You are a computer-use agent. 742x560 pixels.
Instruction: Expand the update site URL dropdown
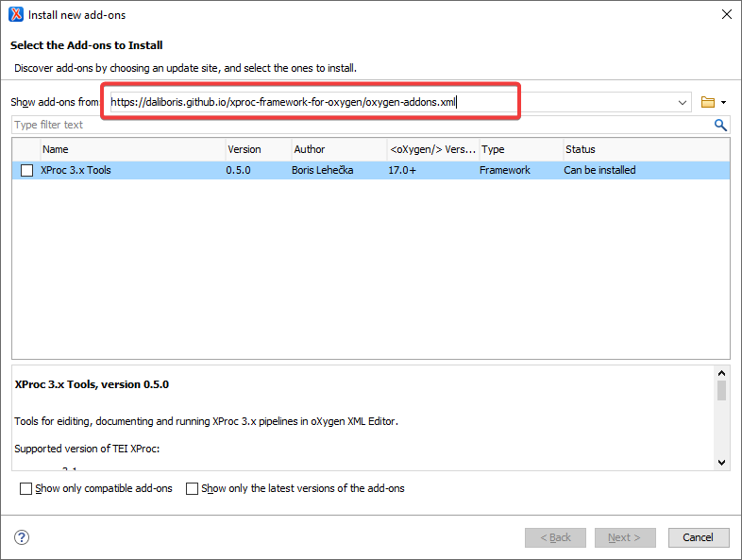point(682,102)
